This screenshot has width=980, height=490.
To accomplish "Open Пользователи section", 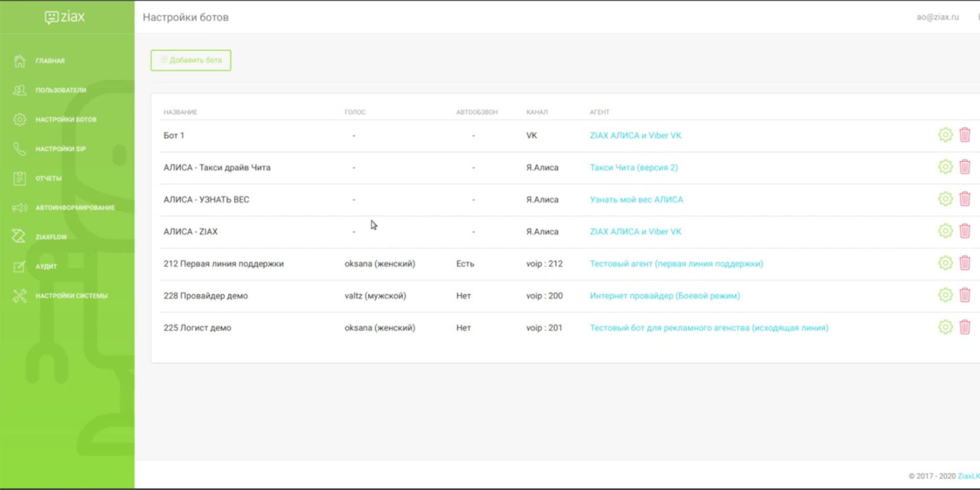I will [60, 90].
